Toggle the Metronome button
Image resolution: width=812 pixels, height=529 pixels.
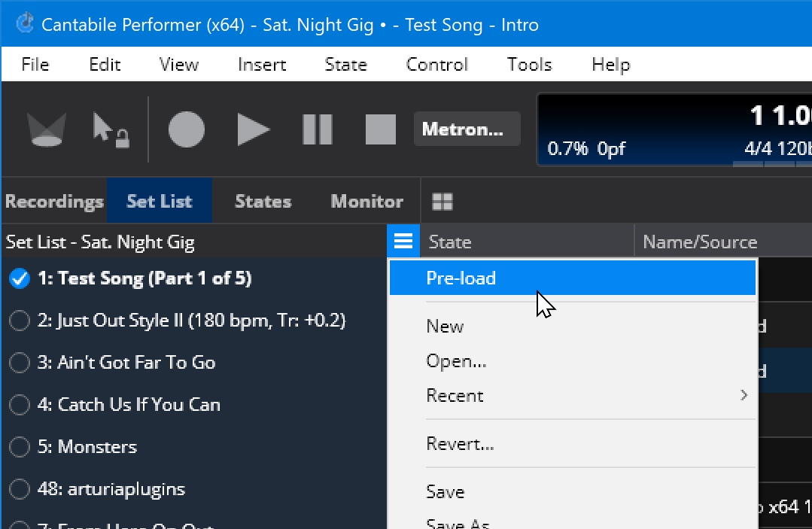[467, 129]
